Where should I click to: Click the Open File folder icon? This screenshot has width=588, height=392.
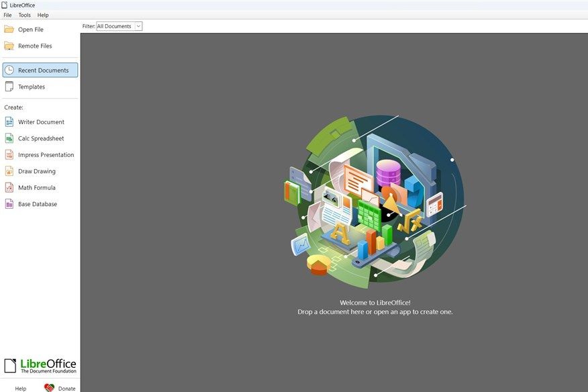click(9, 30)
